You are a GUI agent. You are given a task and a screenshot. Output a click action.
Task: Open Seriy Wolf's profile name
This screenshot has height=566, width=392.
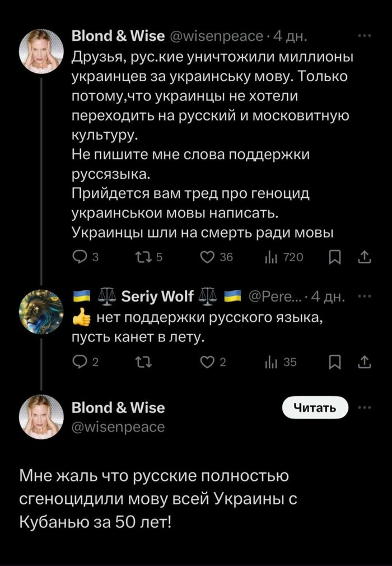[158, 296]
